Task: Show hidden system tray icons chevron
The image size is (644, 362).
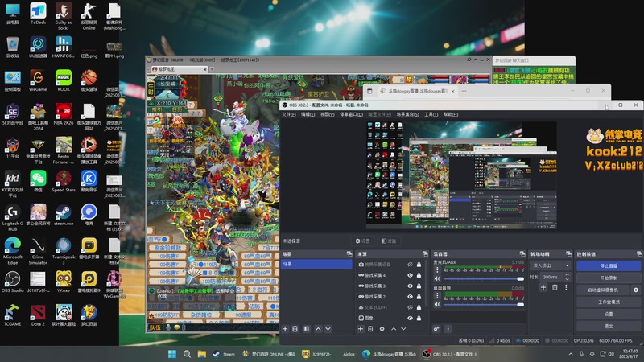Action: pos(571,354)
